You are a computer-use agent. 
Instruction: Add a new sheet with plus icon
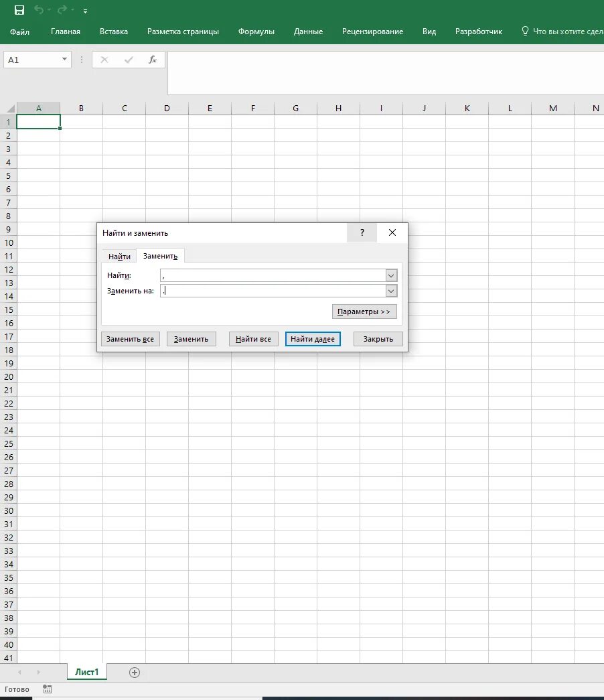135,673
